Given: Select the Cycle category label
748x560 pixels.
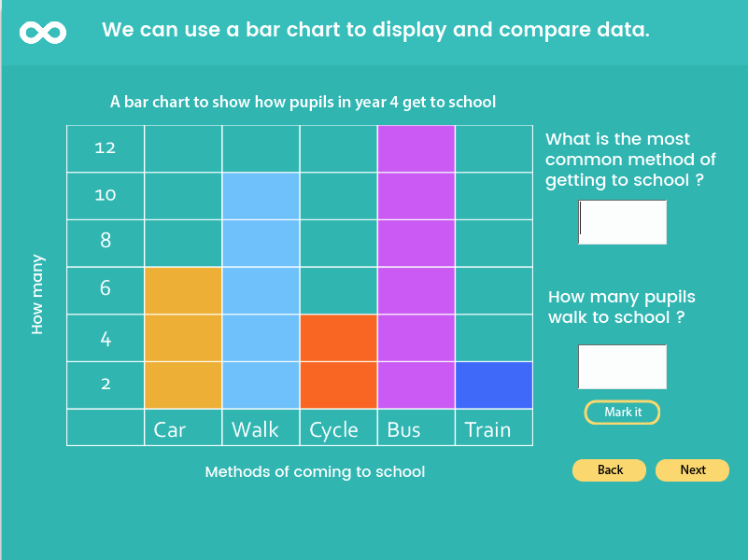Looking at the screenshot, I should click(333, 430).
